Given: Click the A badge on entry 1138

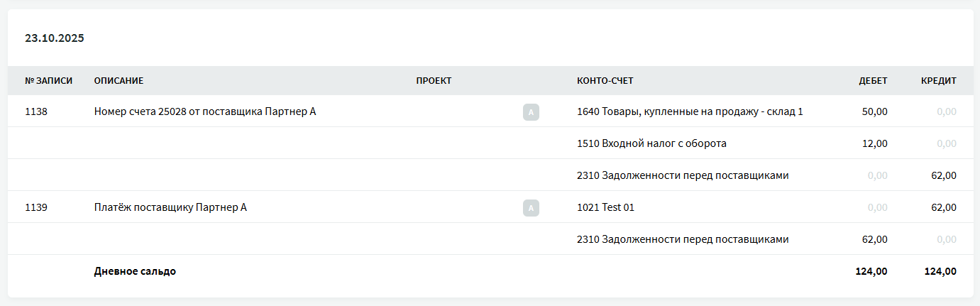Looking at the screenshot, I should pyautogui.click(x=531, y=111).
